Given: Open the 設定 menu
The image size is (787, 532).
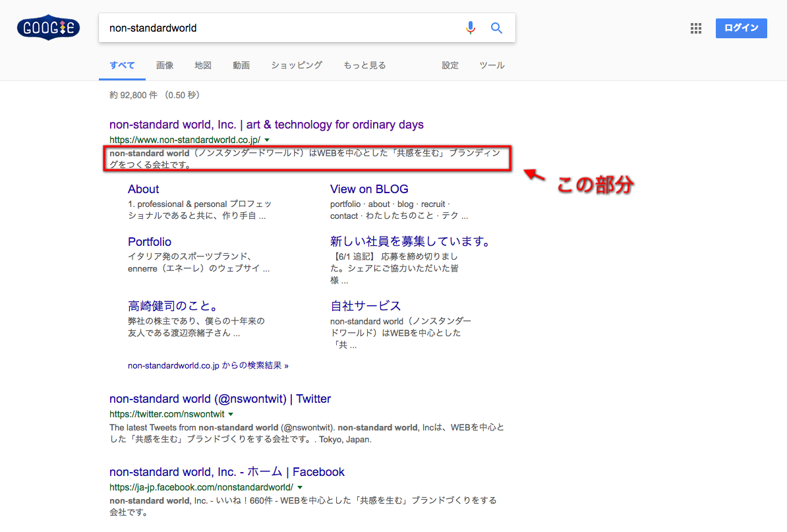Looking at the screenshot, I should tap(450, 65).
